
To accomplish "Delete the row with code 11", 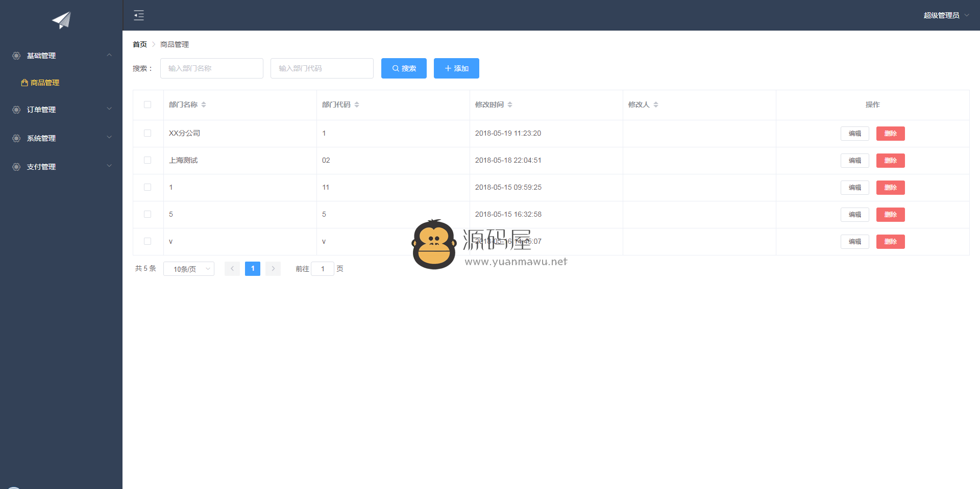I will point(891,188).
